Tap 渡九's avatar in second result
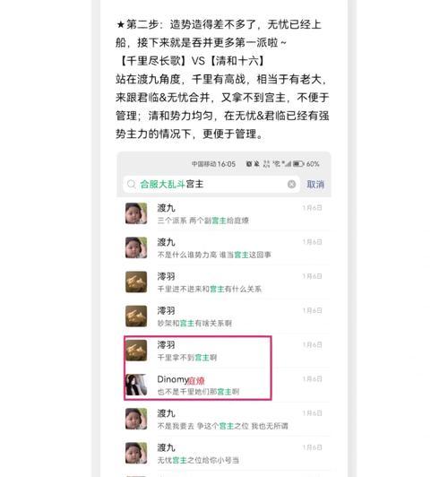 pos(136,247)
